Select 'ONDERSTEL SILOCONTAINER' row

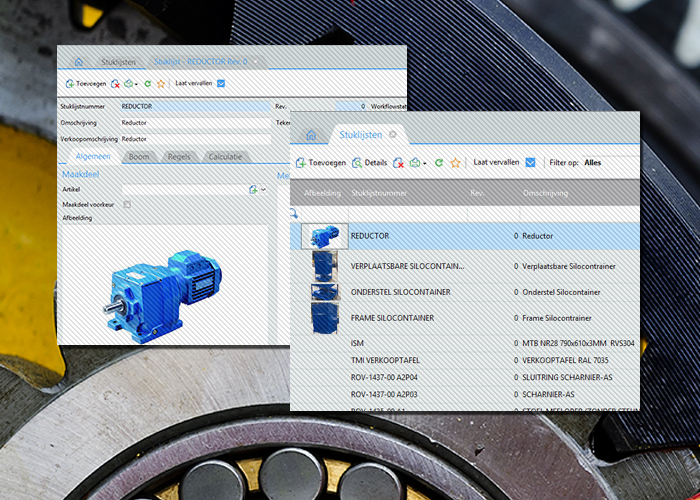[x=465, y=292]
